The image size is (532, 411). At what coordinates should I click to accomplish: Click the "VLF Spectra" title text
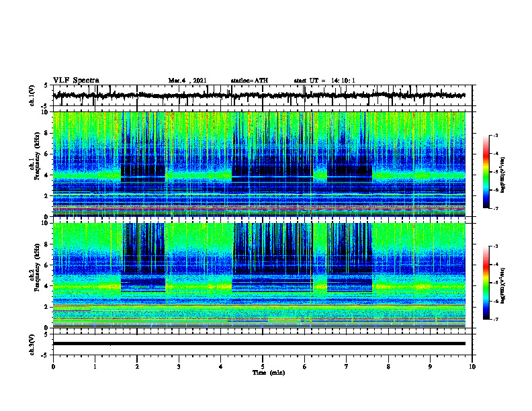(x=76, y=80)
